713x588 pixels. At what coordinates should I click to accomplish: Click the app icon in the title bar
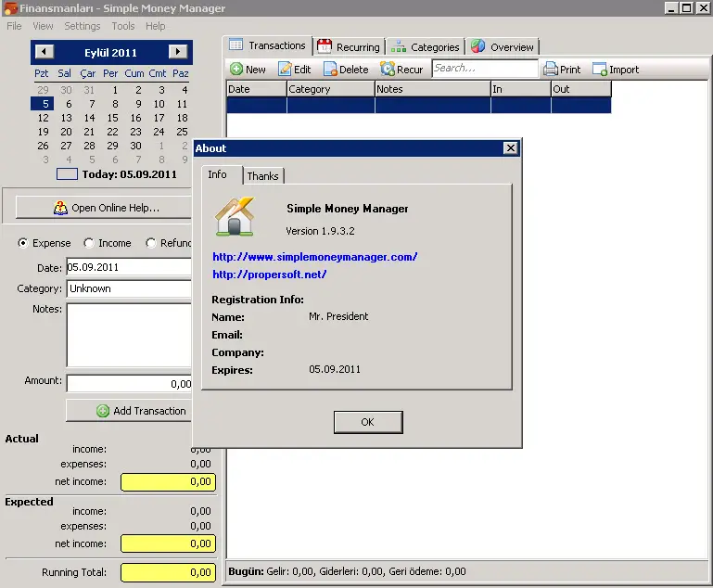(10, 8)
